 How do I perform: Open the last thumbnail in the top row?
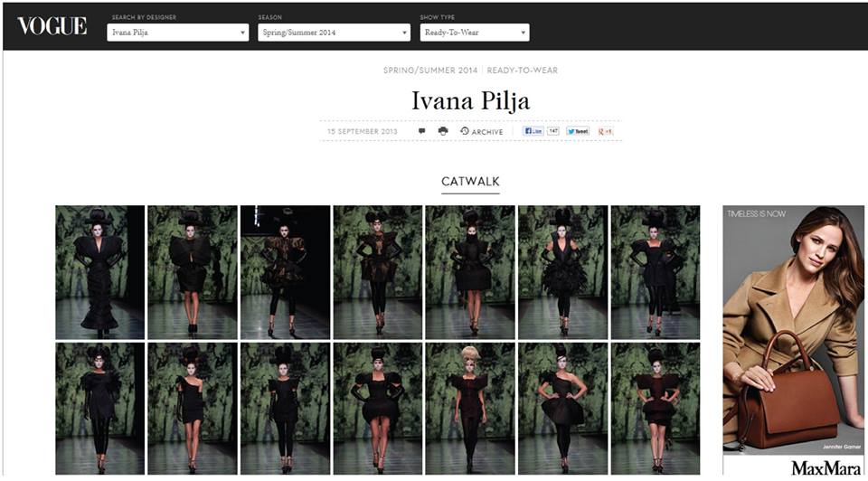(x=656, y=272)
